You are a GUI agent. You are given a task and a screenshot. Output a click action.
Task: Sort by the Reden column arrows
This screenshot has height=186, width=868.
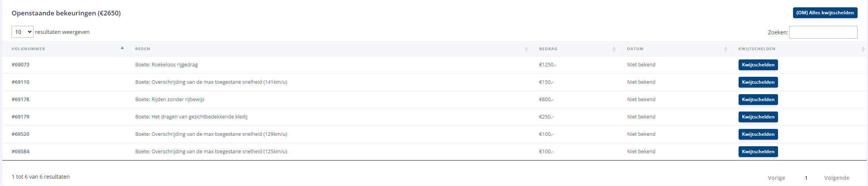526,49
